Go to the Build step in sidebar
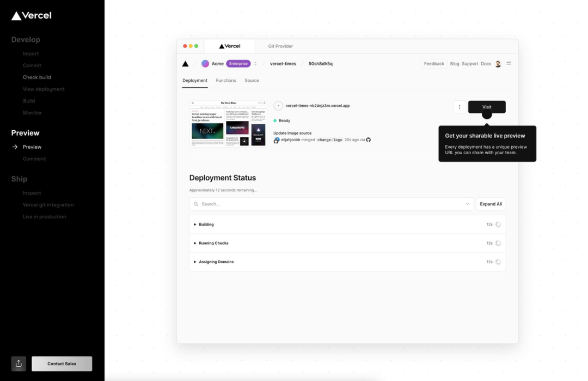Screen dimensions: 588x381 pyautogui.click(x=29, y=101)
